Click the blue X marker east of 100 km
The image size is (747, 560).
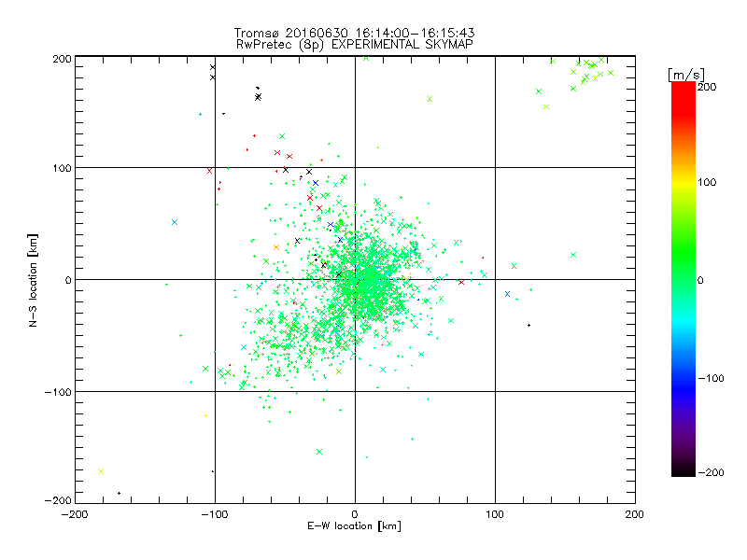tap(507, 294)
